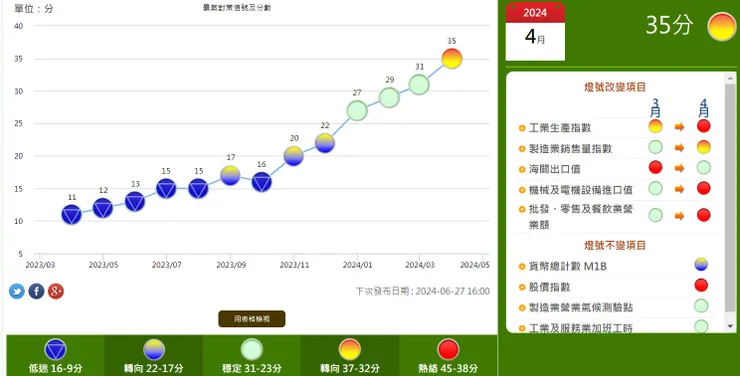
Task: Select the score 11 blue data point
Action: [x=71, y=214]
